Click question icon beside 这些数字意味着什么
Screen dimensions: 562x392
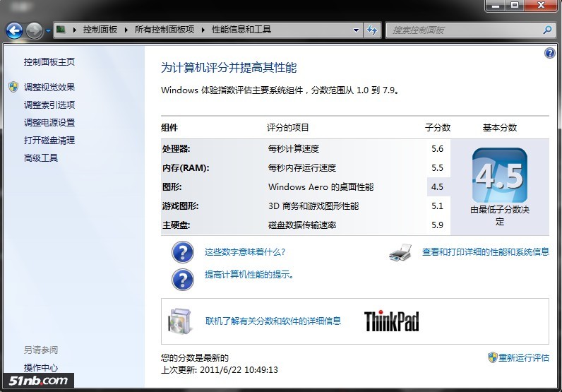point(183,252)
